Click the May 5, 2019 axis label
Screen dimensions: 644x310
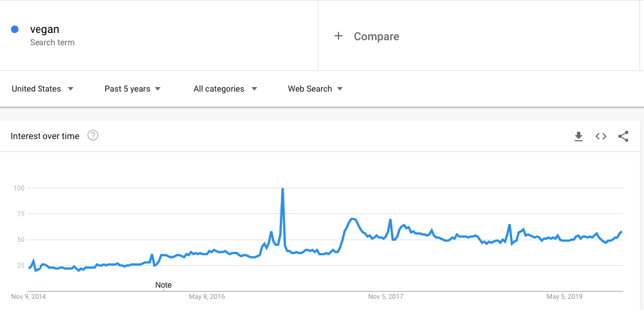coord(564,297)
